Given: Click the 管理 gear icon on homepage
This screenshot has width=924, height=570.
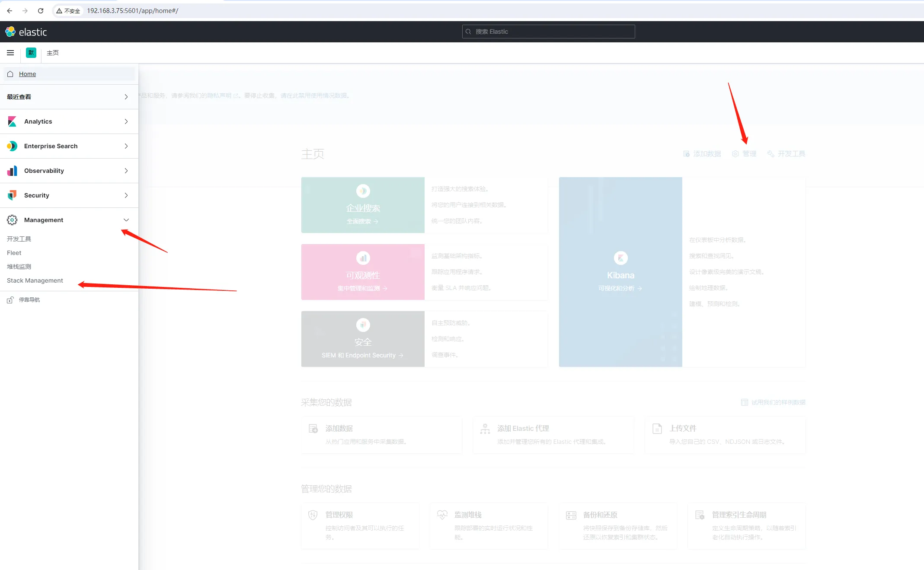Looking at the screenshot, I should (x=735, y=154).
